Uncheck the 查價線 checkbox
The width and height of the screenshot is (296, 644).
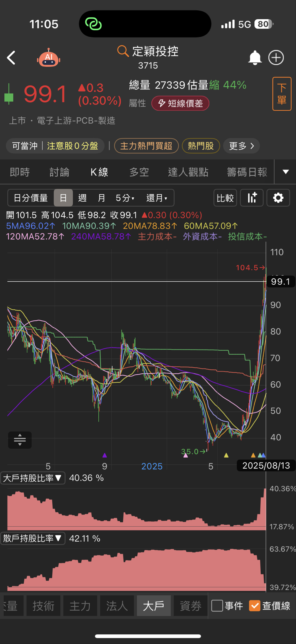pos(254,606)
